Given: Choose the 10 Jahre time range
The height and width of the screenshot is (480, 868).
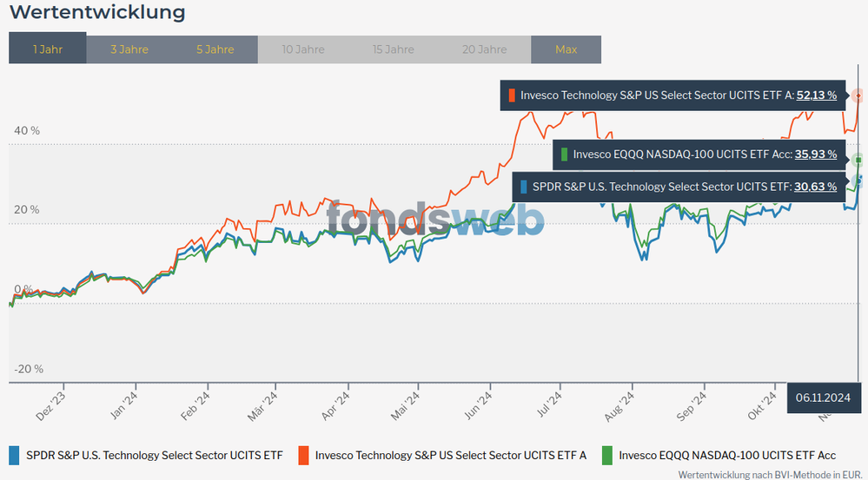Looking at the screenshot, I should click(x=301, y=49).
